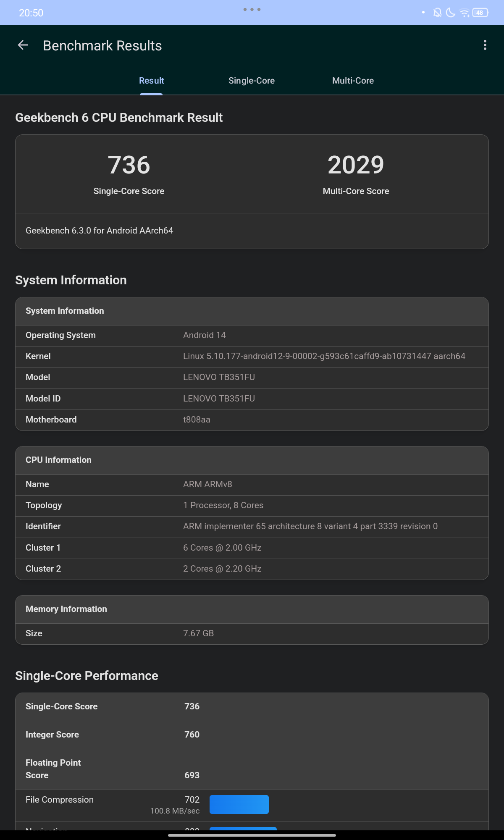
Task: Open the three-dot overflow menu
Action: pyautogui.click(x=485, y=45)
